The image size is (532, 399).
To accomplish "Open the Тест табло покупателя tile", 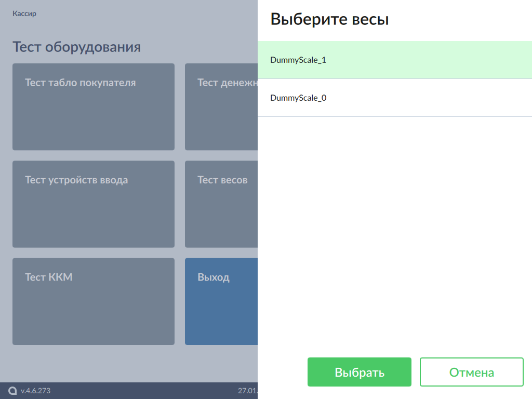I will 94,107.
